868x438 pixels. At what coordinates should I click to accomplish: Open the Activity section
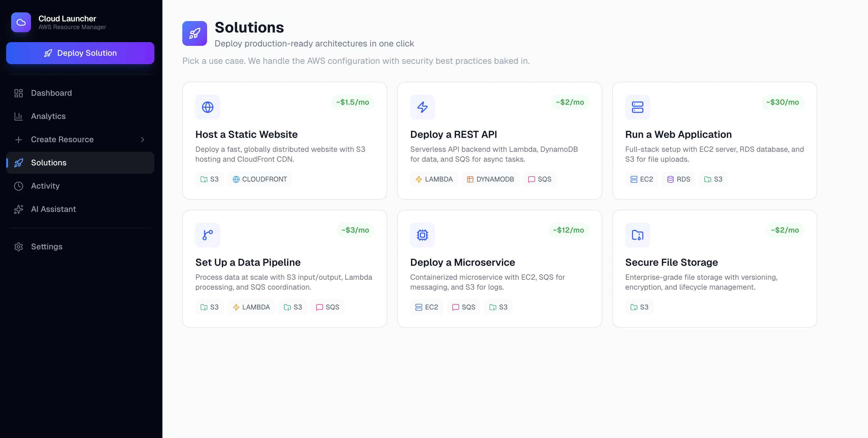tap(45, 186)
